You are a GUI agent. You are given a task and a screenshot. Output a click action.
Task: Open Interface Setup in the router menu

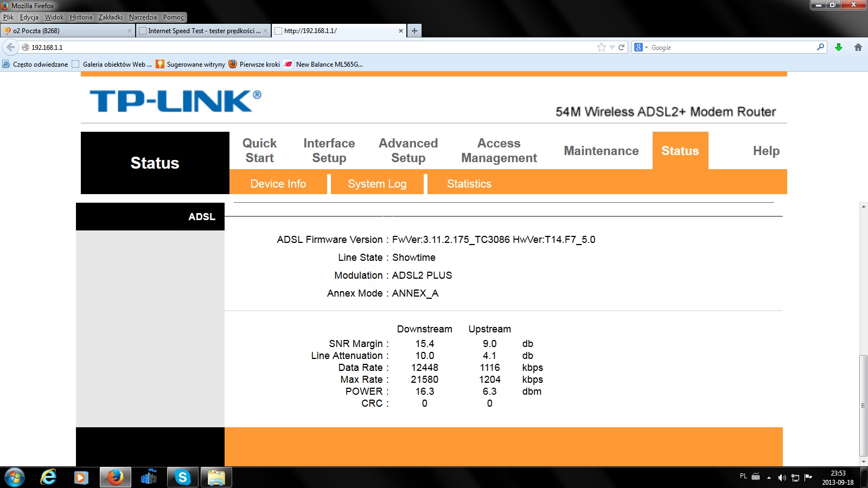pos(329,151)
